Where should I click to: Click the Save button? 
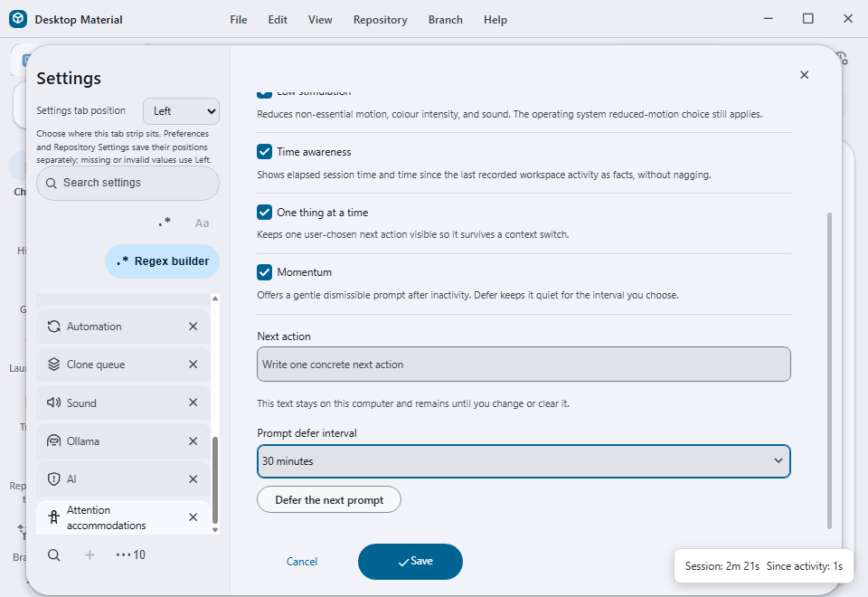(x=410, y=562)
